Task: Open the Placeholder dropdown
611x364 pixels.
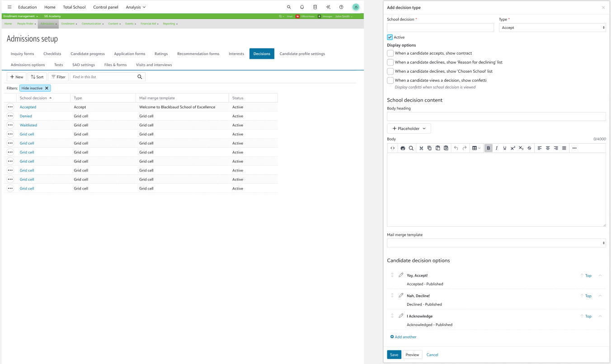Action: pyautogui.click(x=408, y=128)
